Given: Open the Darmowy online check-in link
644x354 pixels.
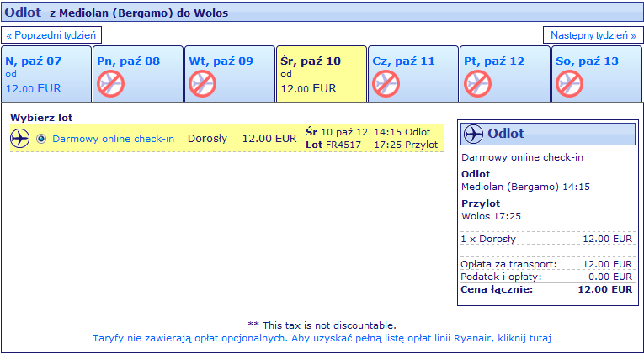Looking at the screenshot, I should click(x=114, y=139).
